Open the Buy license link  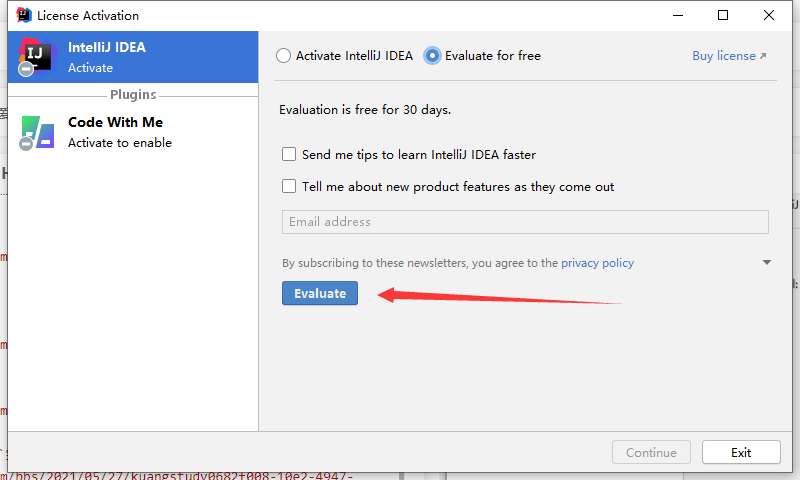coord(729,56)
